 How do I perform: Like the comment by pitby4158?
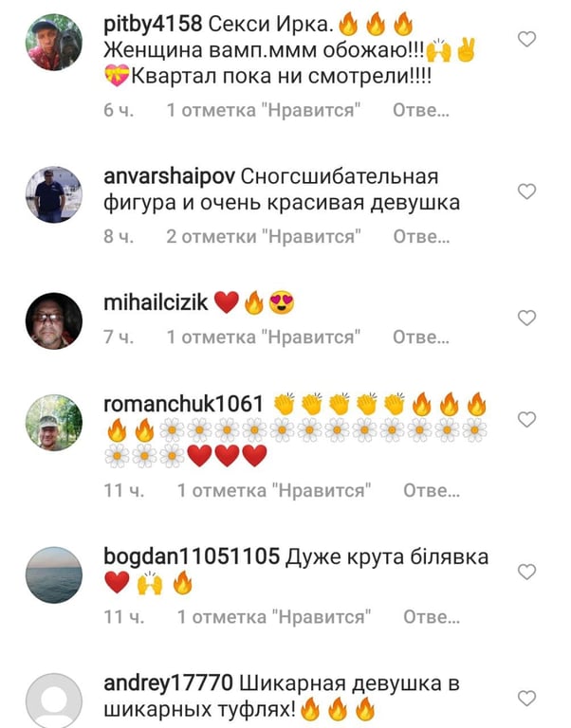(526, 39)
